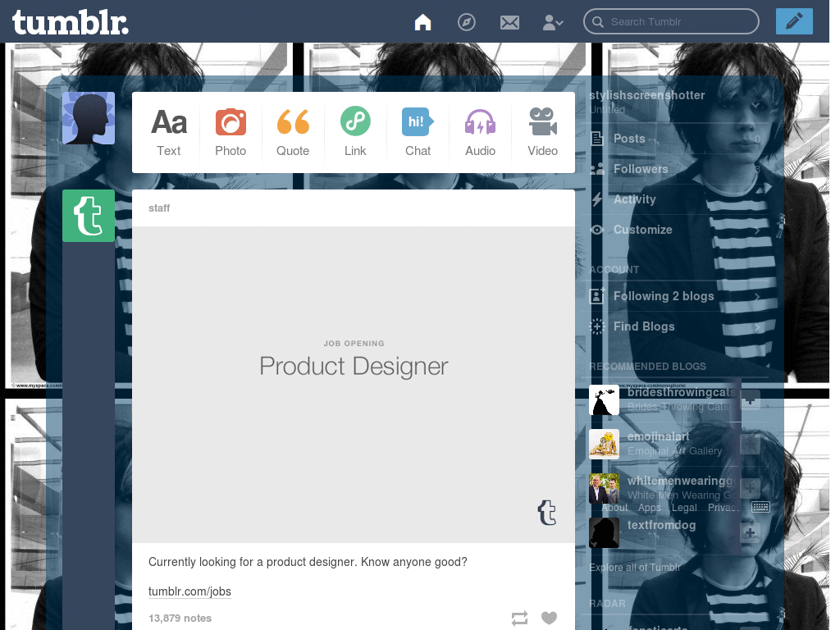840x630 pixels.
Task: Open the Legal footer link
Action: [x=684, y=507]
